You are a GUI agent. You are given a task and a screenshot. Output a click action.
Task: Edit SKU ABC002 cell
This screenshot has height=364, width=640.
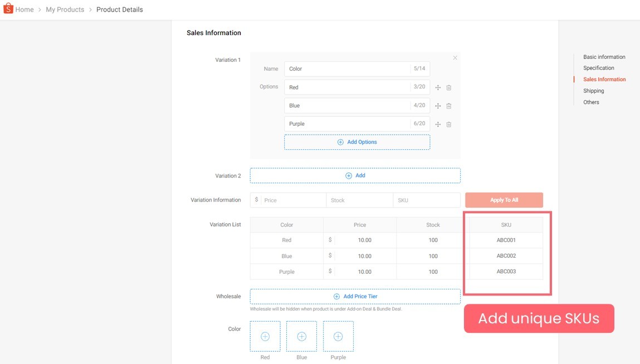[x=506, y=256]
